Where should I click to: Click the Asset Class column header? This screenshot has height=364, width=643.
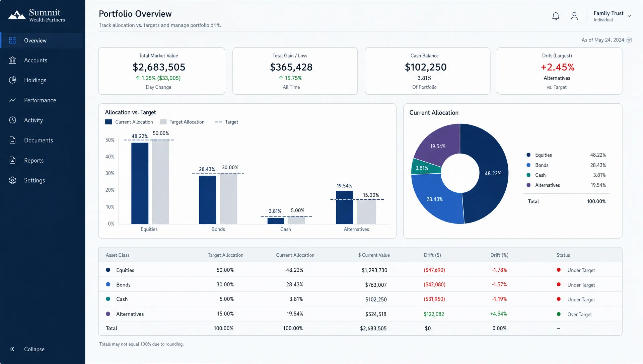coord(118,255)
